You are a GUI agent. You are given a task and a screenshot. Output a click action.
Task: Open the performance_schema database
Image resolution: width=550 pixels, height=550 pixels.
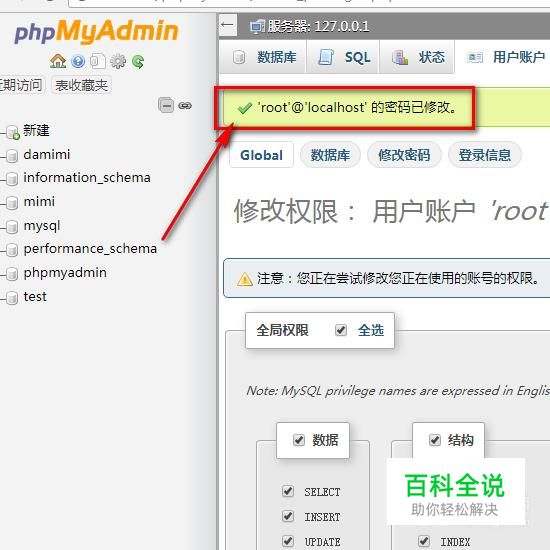tap(90, 249)
